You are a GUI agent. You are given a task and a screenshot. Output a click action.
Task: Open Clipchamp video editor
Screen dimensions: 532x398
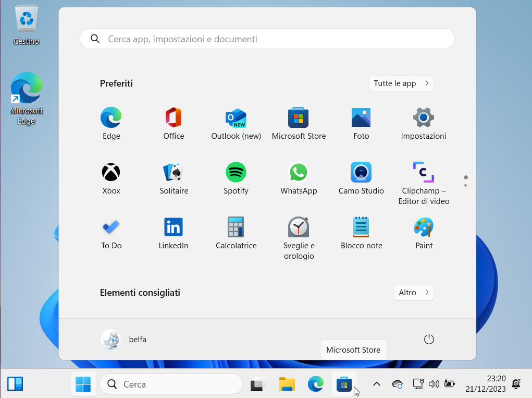coord(424,184)
